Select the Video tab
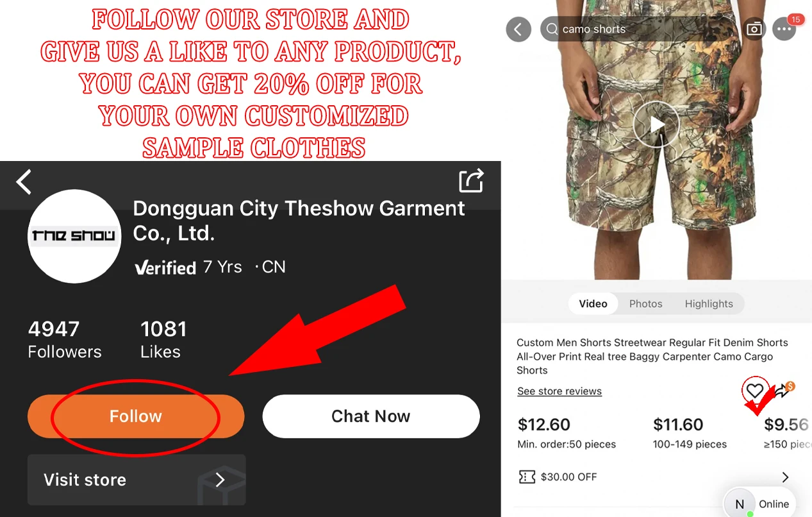The width and height of the screenshot is (812, 517). (x=593, y=303)
